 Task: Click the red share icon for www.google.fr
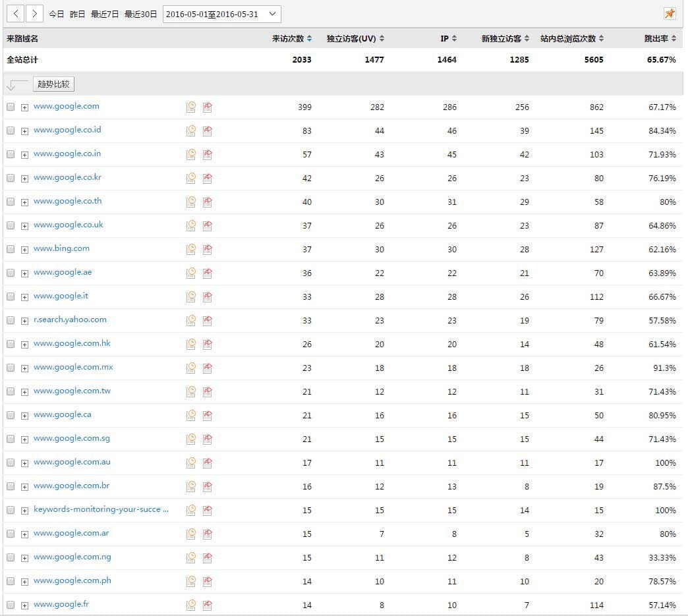click(208, 605)
